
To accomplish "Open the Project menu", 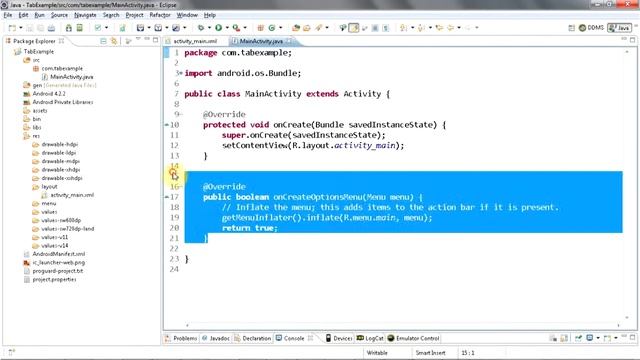I will (x=134, y=15).
